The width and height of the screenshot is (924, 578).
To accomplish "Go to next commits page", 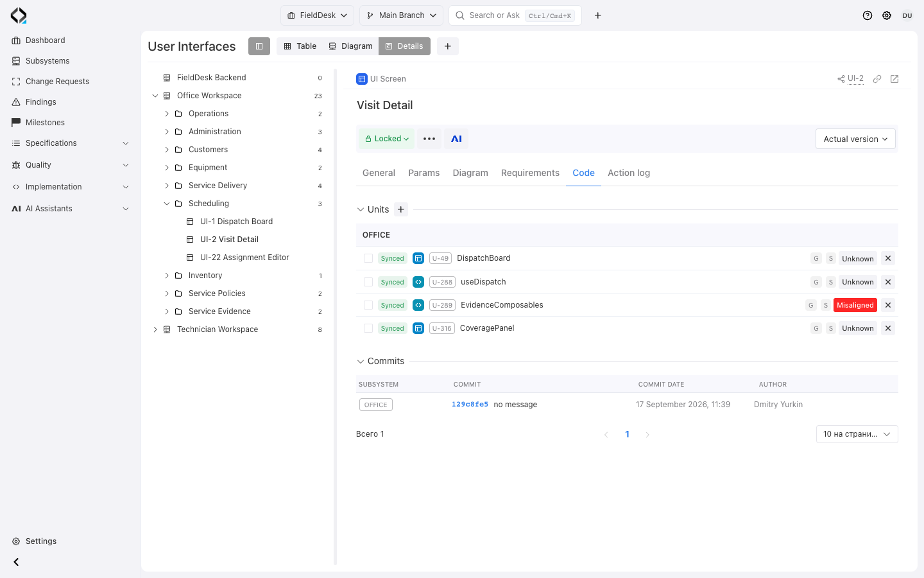I will [x=647, y=435].
